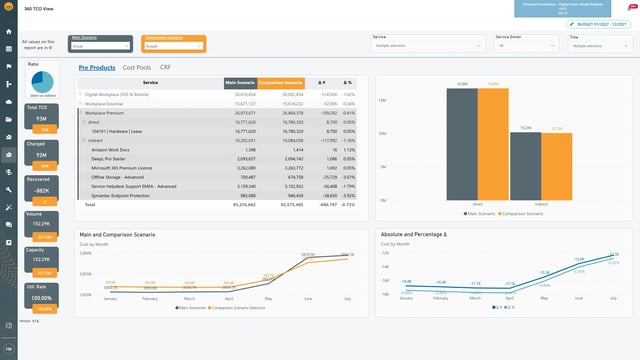Image resolution: width=640 pixels, height=360 pixels.
Task: Click the Ratio pie chart
Action: click(42, 82)
